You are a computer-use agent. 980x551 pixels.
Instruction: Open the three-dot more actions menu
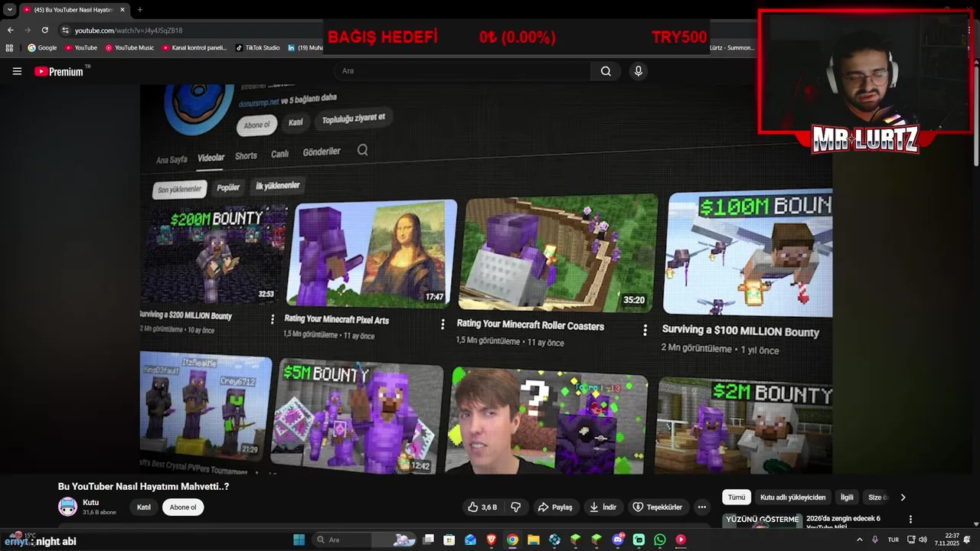point(701,507)
